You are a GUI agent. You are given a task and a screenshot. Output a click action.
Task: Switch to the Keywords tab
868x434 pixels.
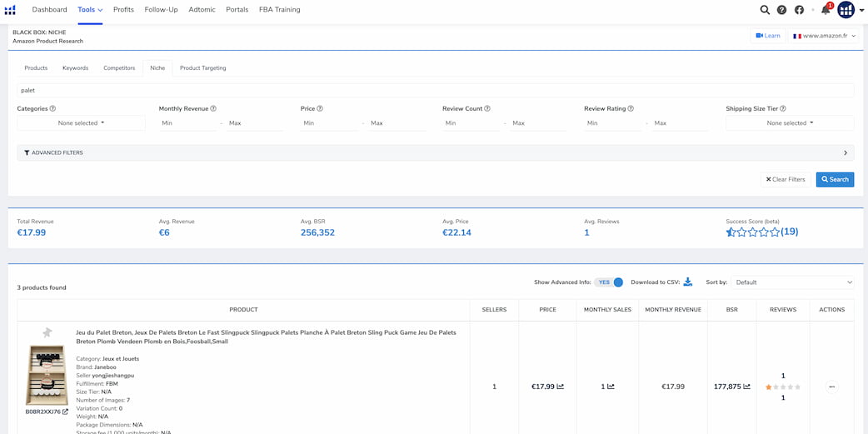(75, 68)
